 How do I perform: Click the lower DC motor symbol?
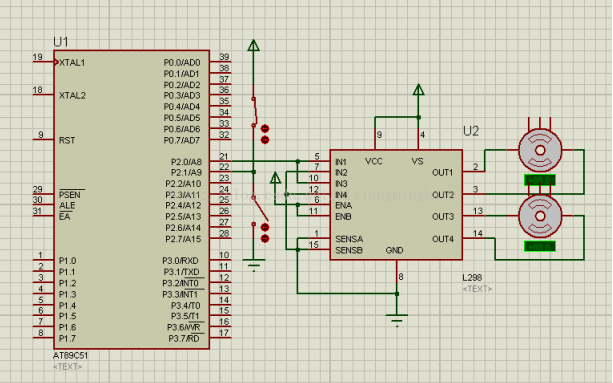click(x=540, y=216)
